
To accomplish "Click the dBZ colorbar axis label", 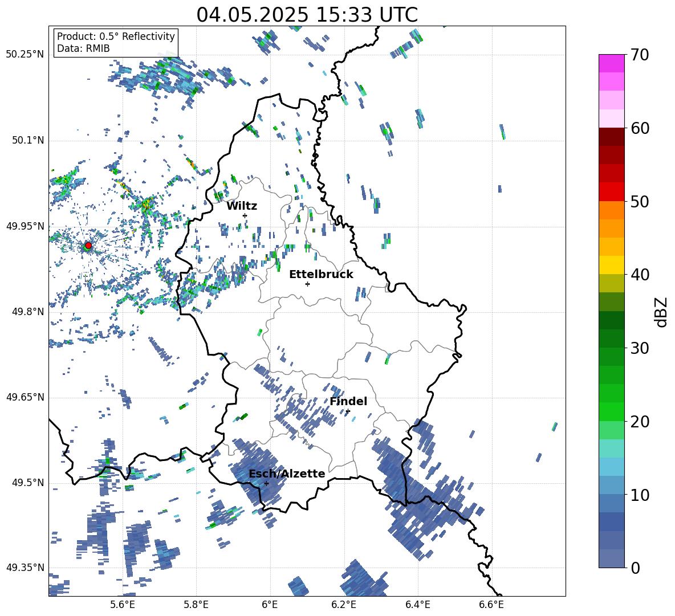I will point(661,312).
